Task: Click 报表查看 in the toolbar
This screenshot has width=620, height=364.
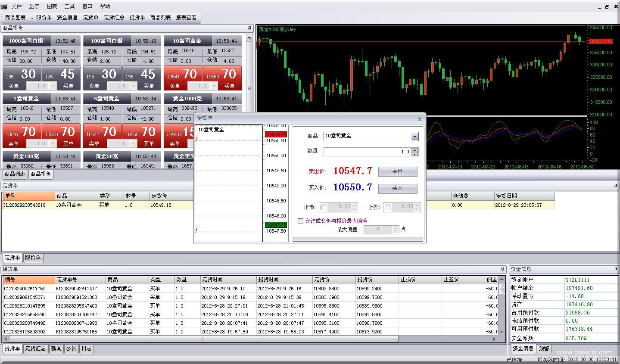Action: [x=186, y=18]
